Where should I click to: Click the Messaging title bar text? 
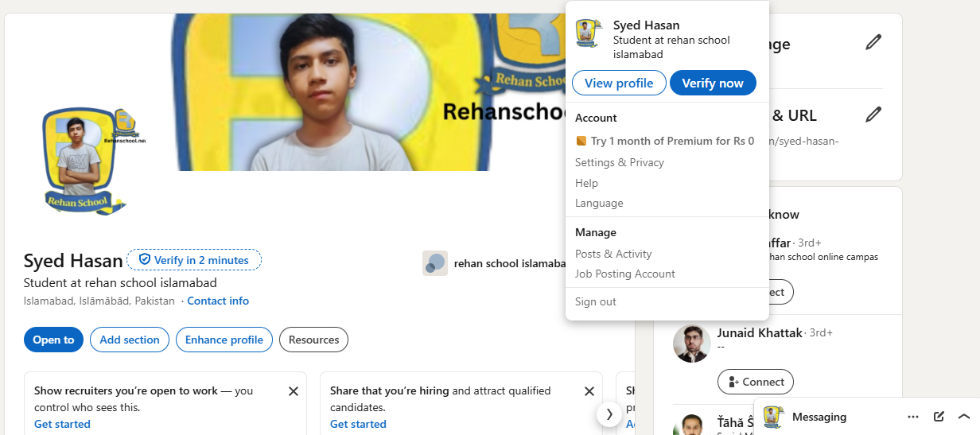tap(819, 417)
